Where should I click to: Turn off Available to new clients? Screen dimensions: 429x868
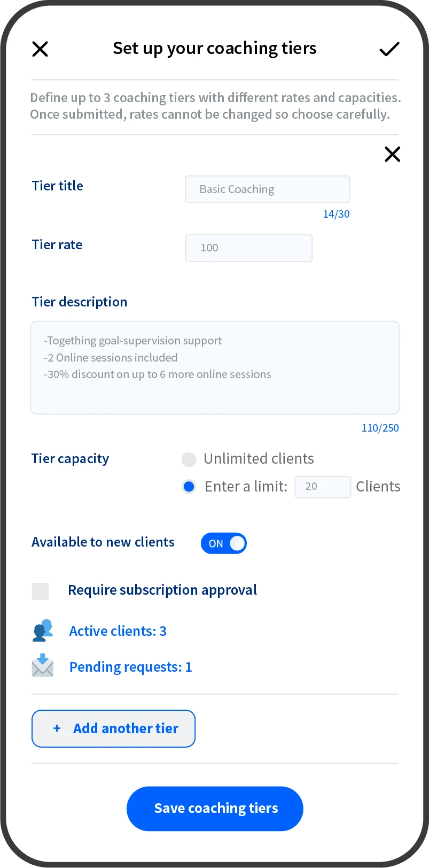pyautogui.click(x=223, y=543)
